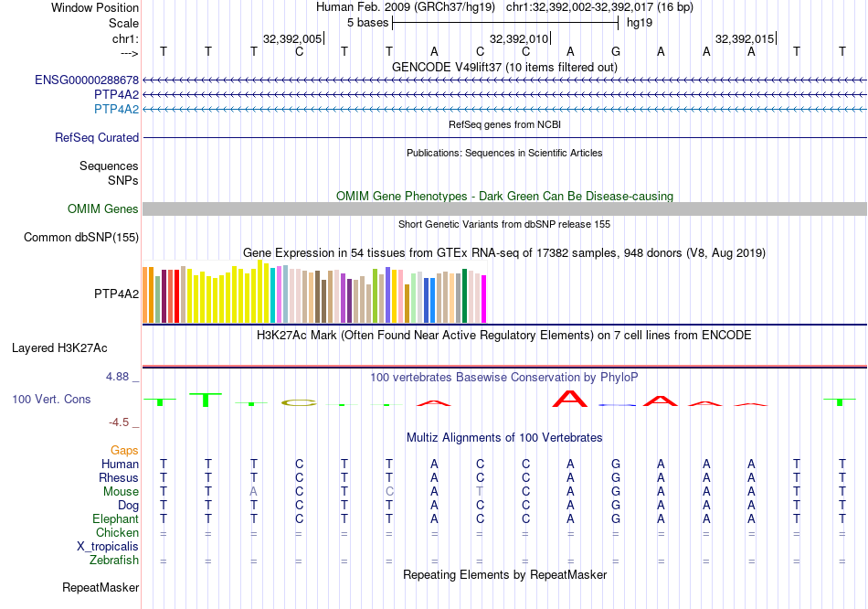Click the hg19 label next to scale bar
This screenshot has height=609, width=868.
640,23
